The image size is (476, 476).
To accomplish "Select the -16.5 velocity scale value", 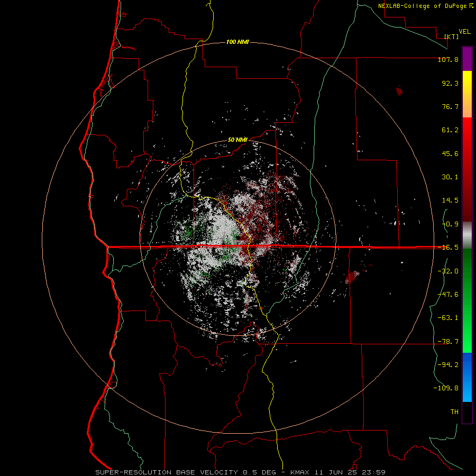I will (448, 248).
